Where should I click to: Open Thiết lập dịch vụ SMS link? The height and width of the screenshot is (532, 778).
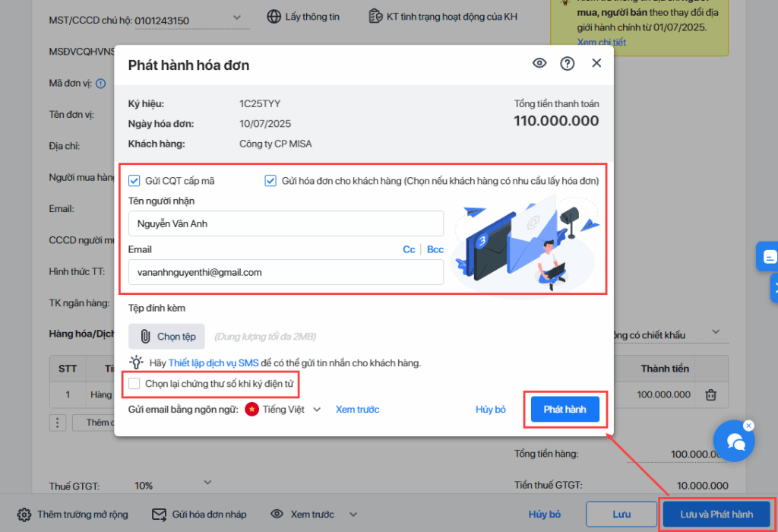point(213,363)
